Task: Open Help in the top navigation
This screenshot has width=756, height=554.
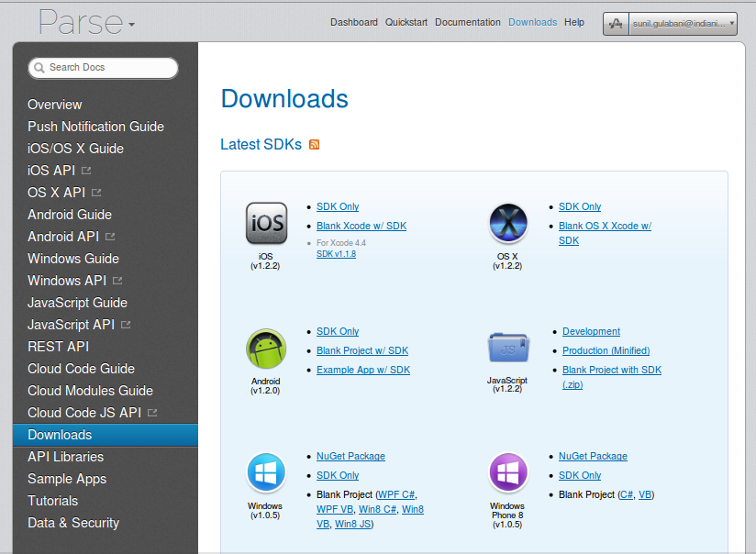Action: tap(574, 22)
